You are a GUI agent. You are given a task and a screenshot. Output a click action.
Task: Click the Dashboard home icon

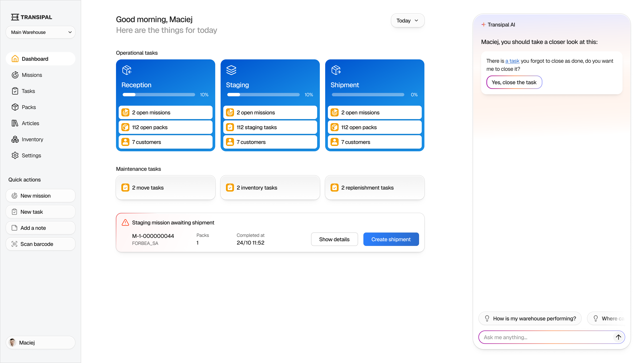[x=15, y=59]
